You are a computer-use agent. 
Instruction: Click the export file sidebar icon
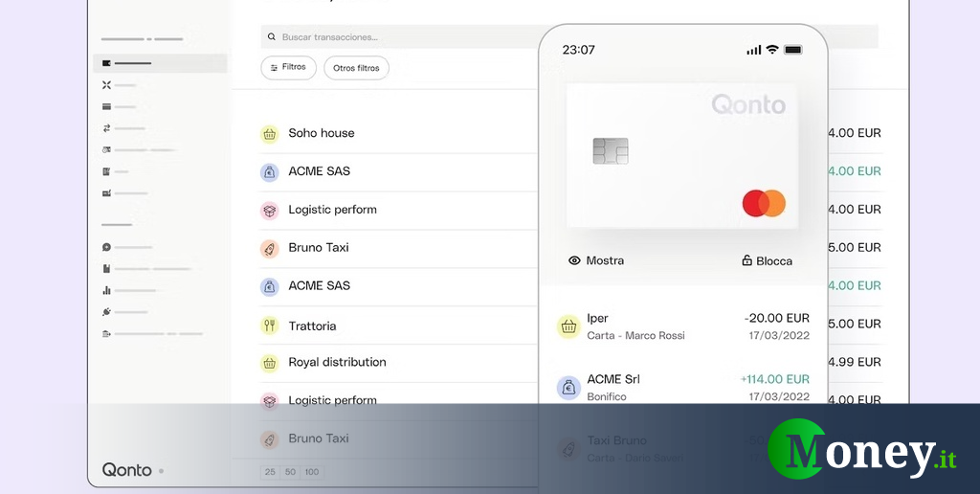pyautogui.click(x=107, y=334)
